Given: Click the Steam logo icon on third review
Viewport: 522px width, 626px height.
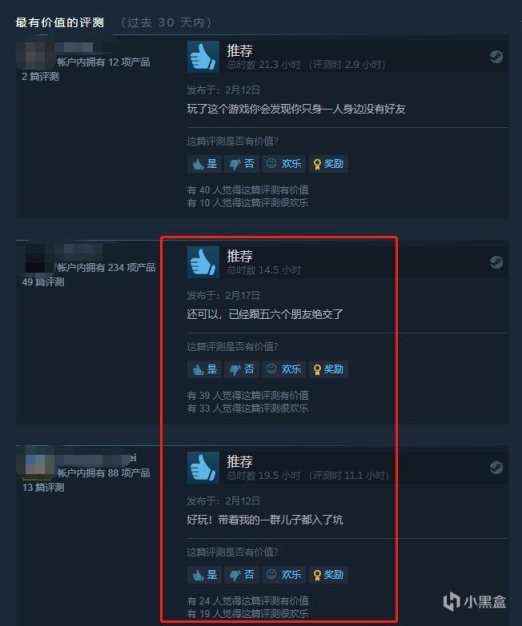Looking at the screenshot, I should click(x=496, y=468).
